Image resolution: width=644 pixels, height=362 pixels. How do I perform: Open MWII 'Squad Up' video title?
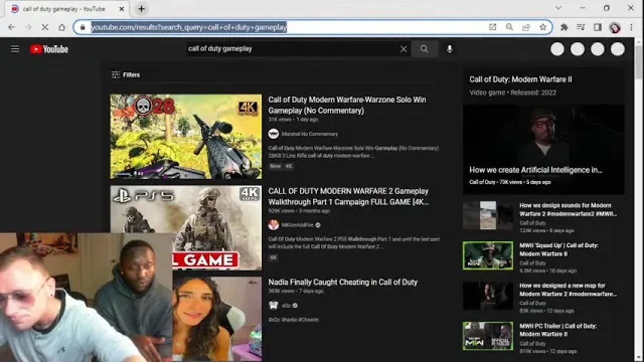[559, 250]
